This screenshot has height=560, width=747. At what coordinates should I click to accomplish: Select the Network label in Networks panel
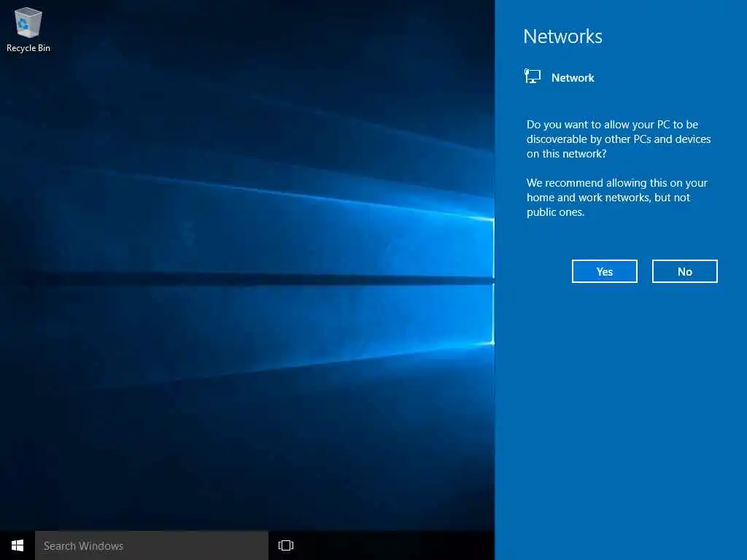(x=573, y=77)
